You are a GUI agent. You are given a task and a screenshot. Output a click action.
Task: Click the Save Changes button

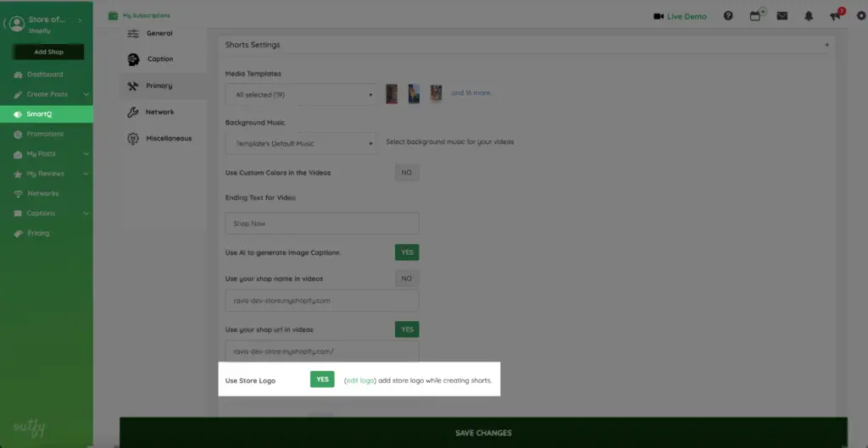point(483,433)
